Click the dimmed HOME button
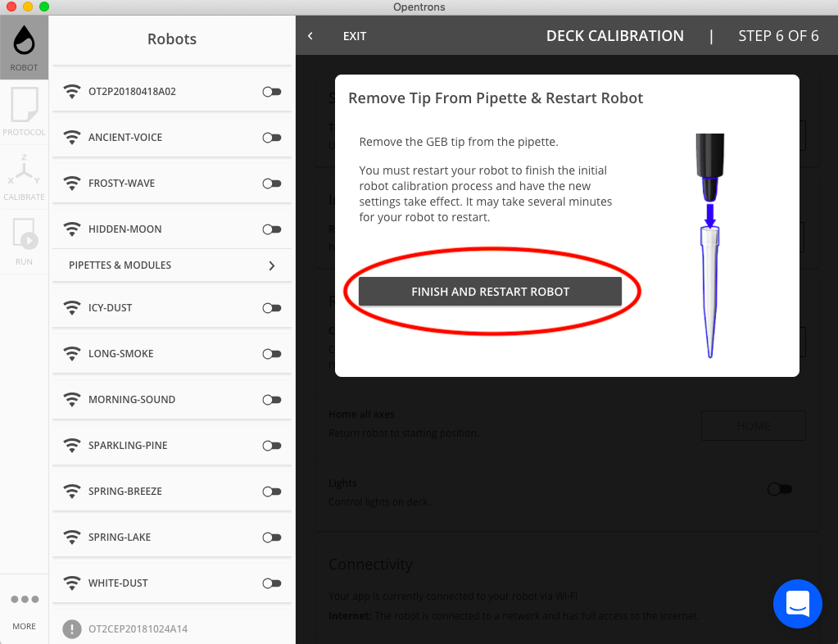Screen dimensions: 838x644 pyautogui.click(x=754, y=426)
